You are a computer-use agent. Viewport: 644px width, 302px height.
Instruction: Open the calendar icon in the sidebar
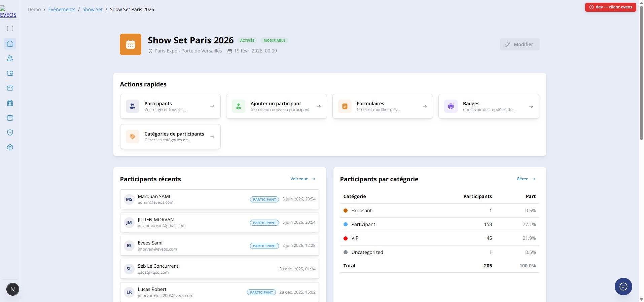pyautogui.click(x=10, y=118)
